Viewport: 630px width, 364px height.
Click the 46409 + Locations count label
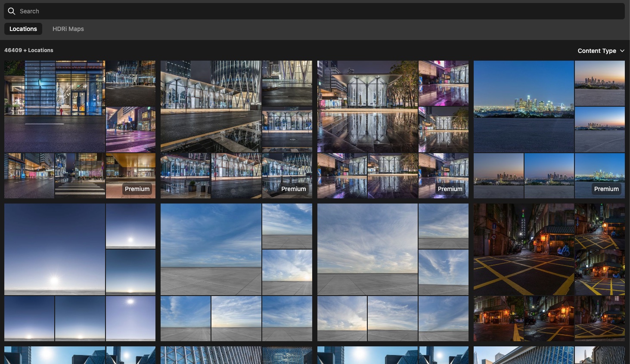pyautogui.click(x=29, y=50)
